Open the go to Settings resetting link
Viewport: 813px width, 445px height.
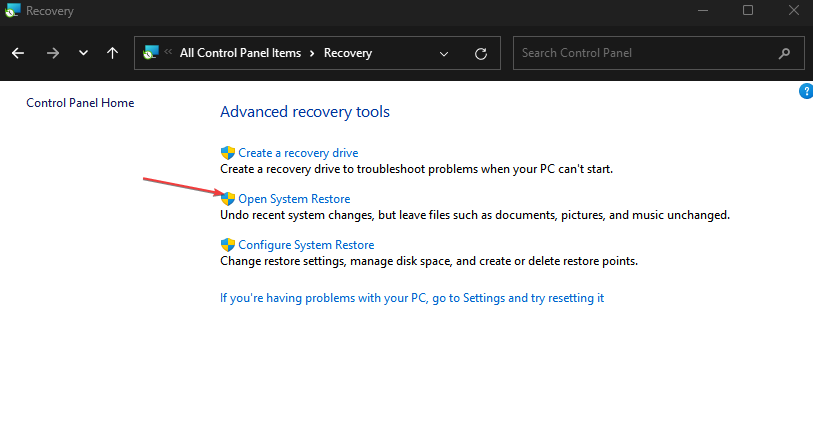(x=412, y=298)
